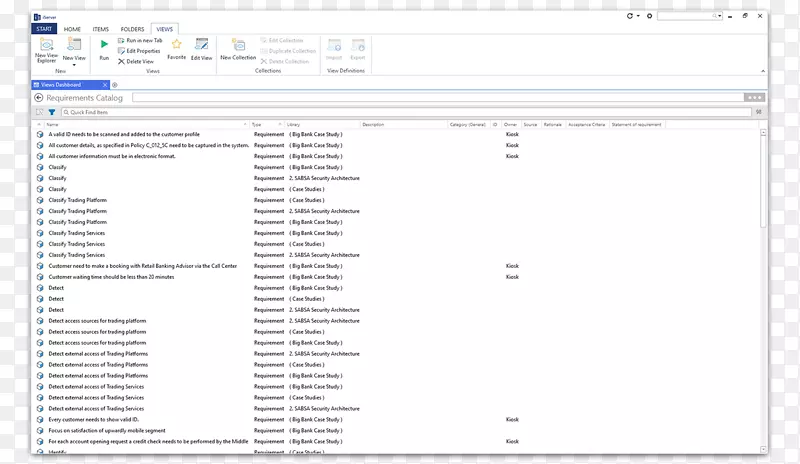Image resolution: width=800 pixels, height=464 pixels.
Task: Click the back arrow beside Requirements Catalog
Action: [x=39, y=98]
